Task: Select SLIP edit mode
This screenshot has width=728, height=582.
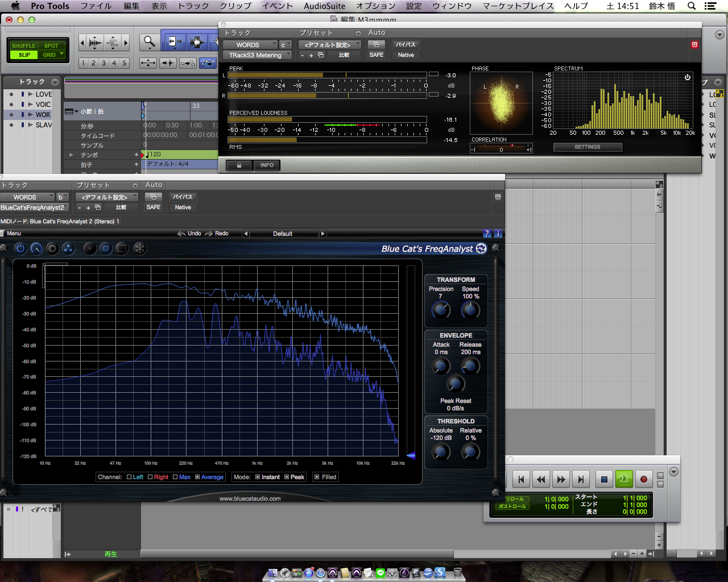Action: tap(24, 55)
